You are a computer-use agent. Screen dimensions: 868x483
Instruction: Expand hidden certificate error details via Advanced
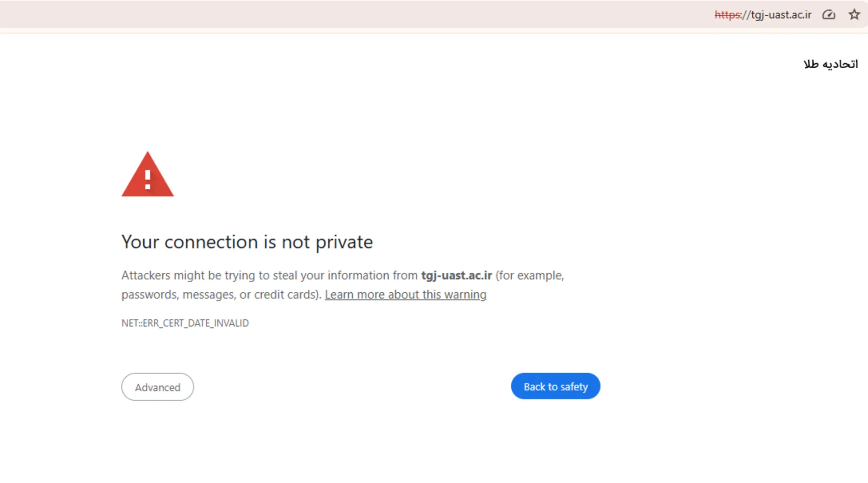[157, 387]
